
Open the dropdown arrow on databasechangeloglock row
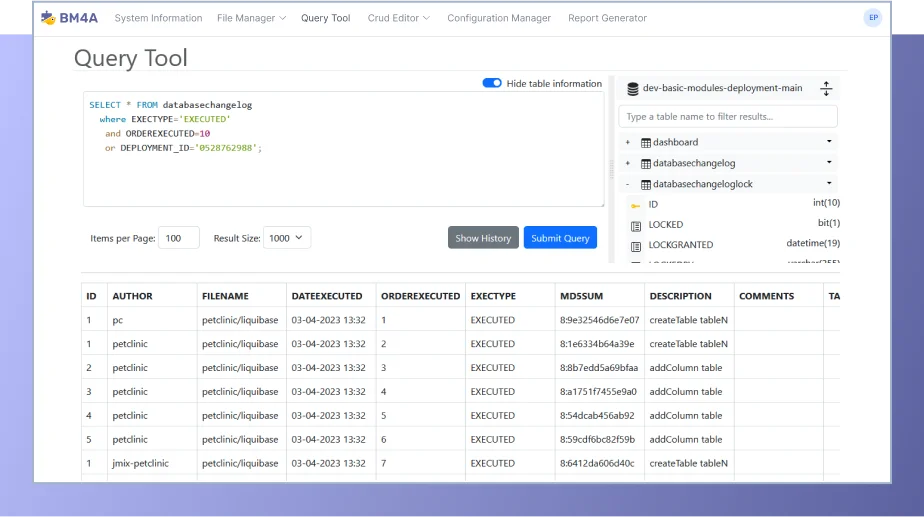point(829,183)
